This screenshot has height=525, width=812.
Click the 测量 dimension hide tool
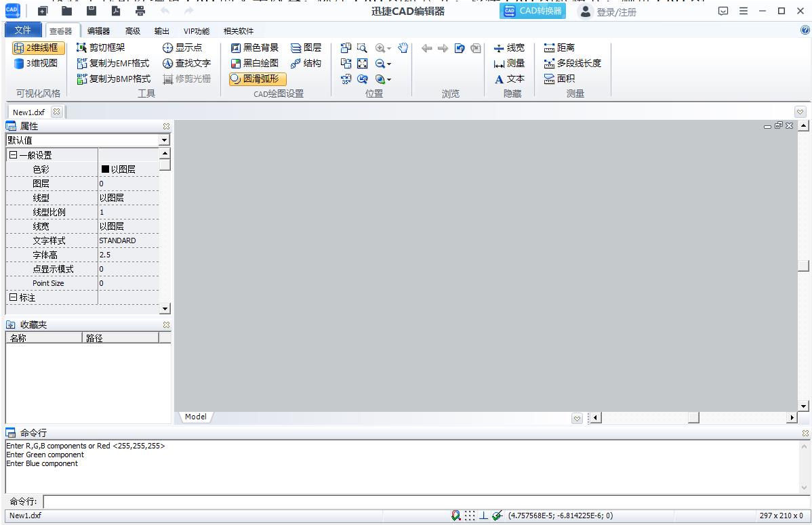(x=509, y=64)
